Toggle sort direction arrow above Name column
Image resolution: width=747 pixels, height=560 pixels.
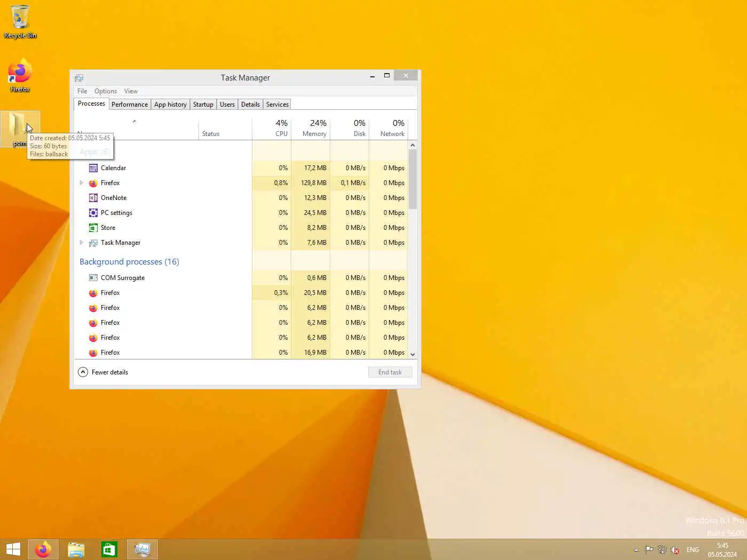coord(134,121)
